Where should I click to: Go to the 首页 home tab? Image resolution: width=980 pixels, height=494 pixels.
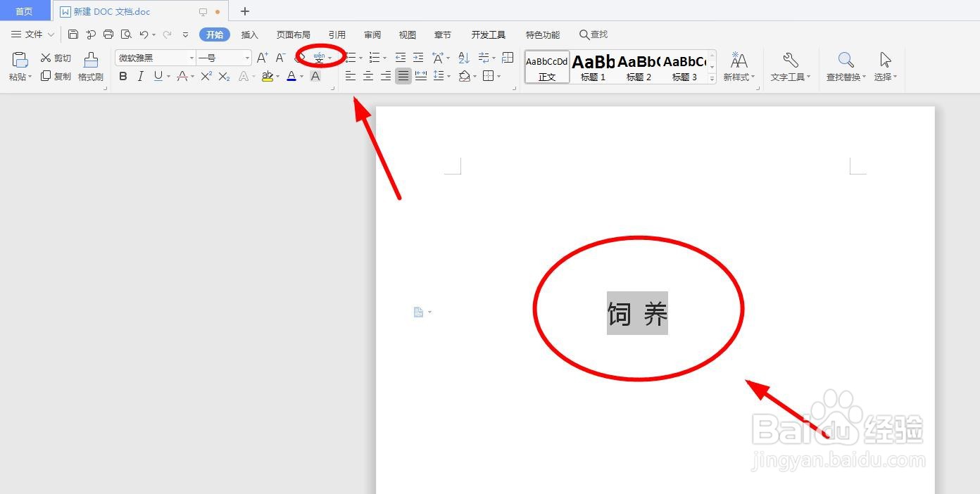[25, 11]
